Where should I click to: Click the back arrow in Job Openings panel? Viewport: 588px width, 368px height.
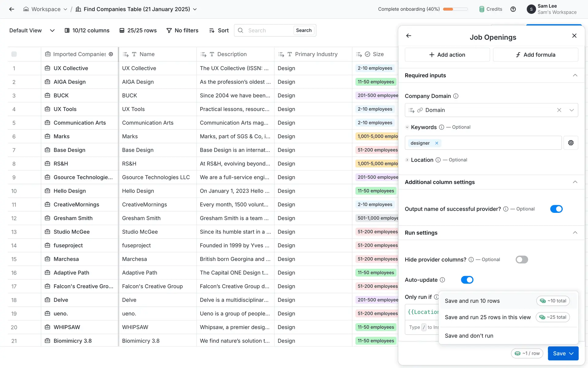coord(409,36)
